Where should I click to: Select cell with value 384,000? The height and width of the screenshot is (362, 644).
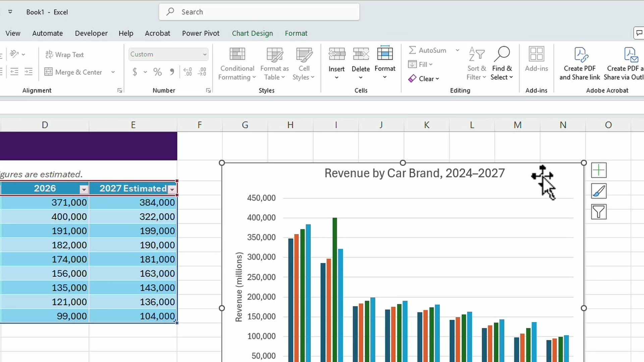pyautogui.click(x=133, y=202)
